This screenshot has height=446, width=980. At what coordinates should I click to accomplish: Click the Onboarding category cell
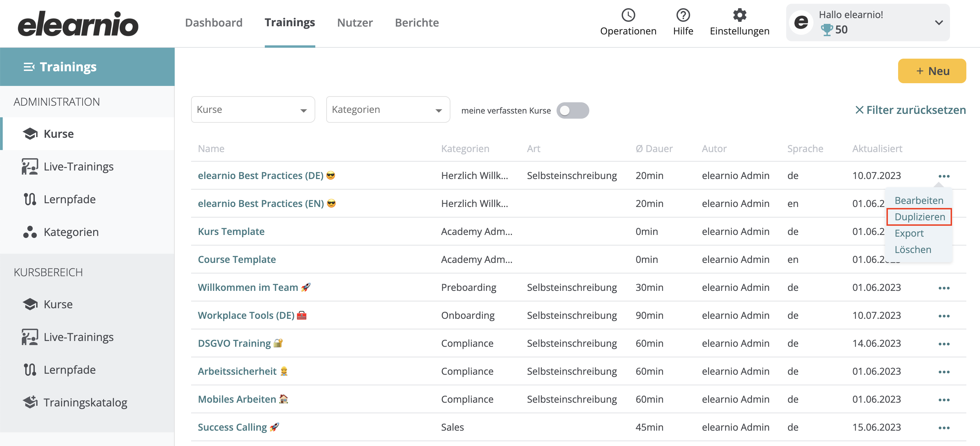[468, 315]
